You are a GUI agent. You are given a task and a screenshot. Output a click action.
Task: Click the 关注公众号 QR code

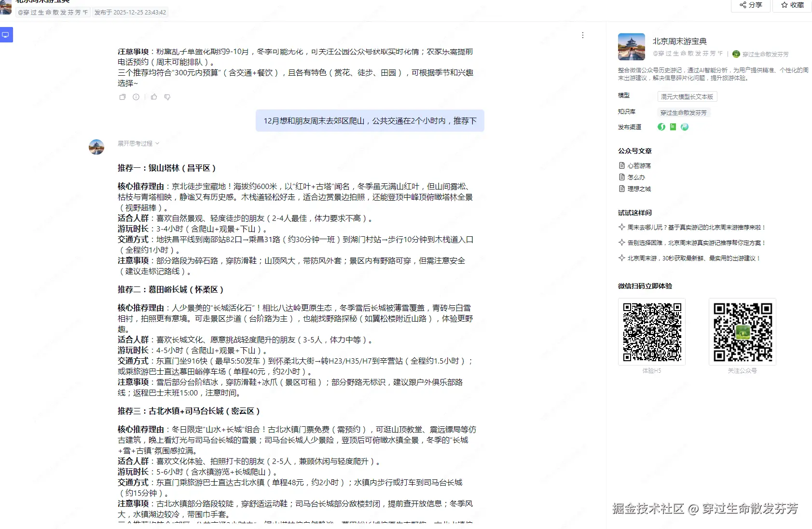(x=743, y=332)
